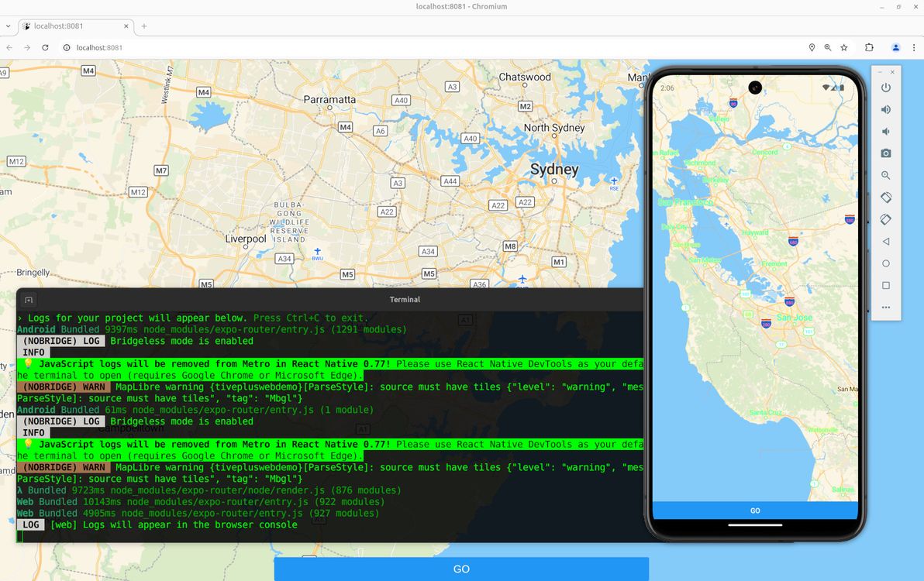Screen dimensions: 924x581
Task: Activate the emulator zoom magnifier icon
Action: [886, 175]
